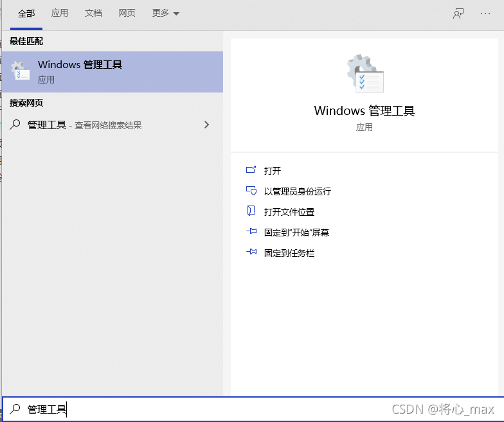Click the 搜索网页 heading
504x422 pixels.
[26, 103]
